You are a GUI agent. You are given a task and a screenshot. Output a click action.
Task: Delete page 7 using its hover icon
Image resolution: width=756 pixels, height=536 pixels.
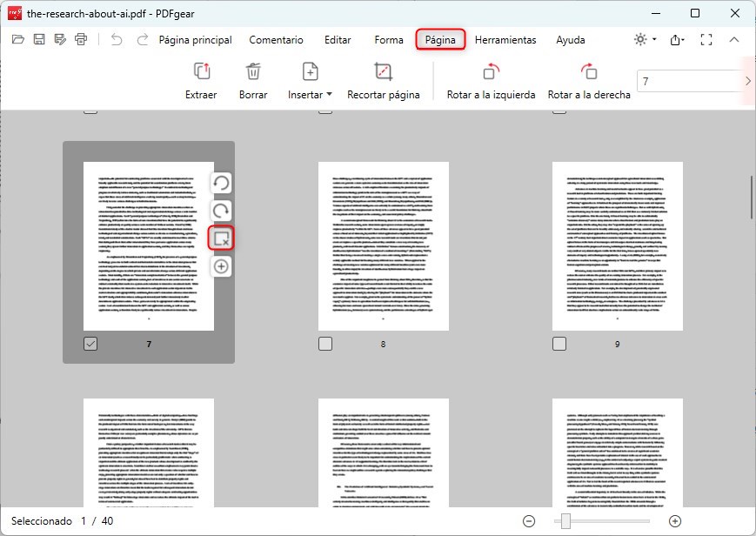click(x=220, y=238)
